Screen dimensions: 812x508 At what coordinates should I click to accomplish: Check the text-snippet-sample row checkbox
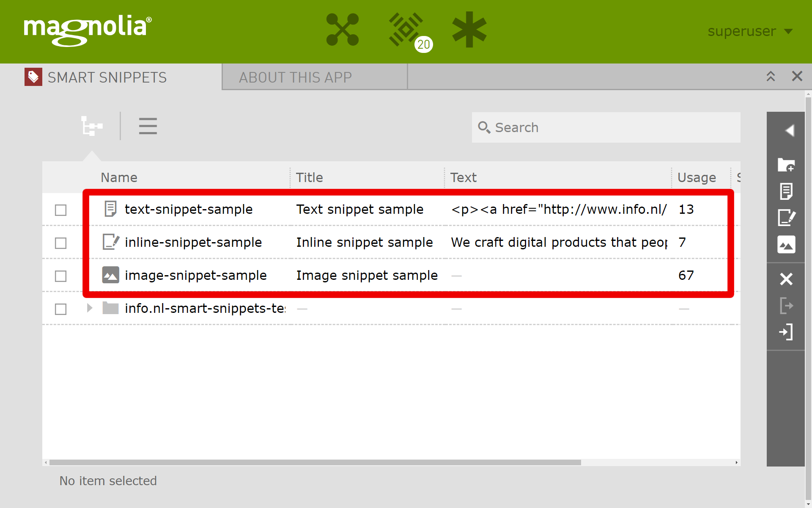tap(61, 210)
